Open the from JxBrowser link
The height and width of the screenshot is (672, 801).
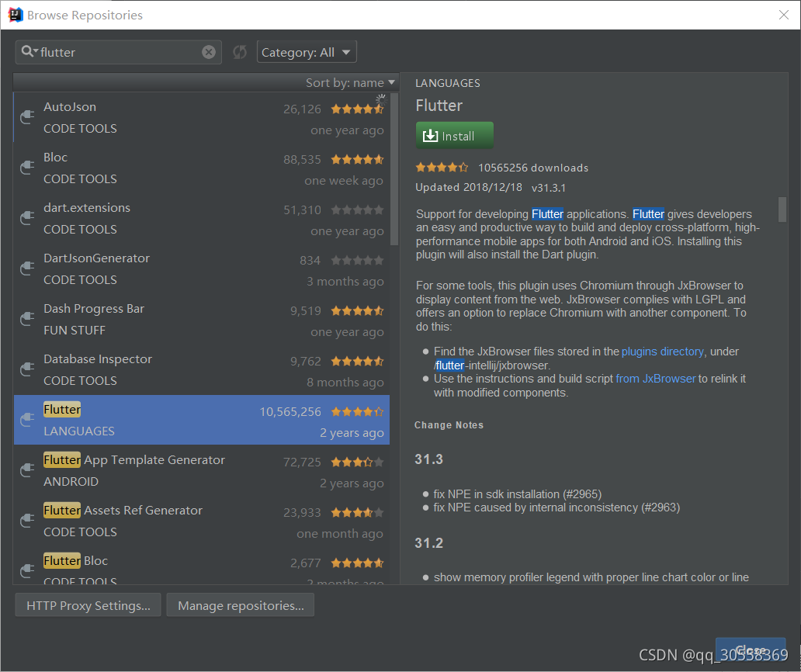655,379
